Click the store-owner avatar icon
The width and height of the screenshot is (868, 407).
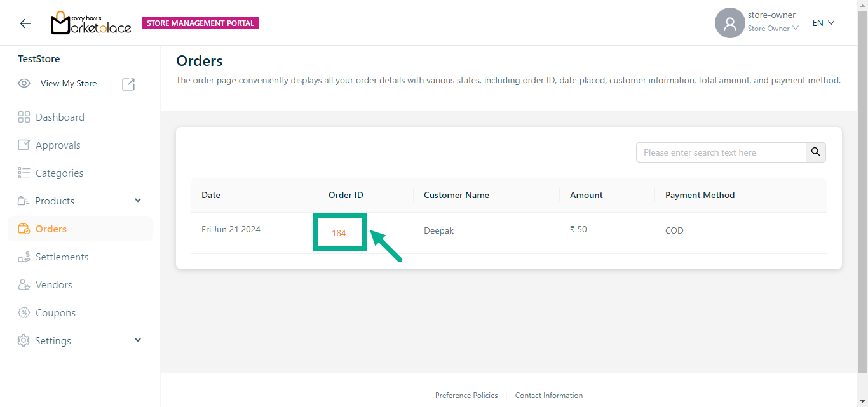pos(729,23)
